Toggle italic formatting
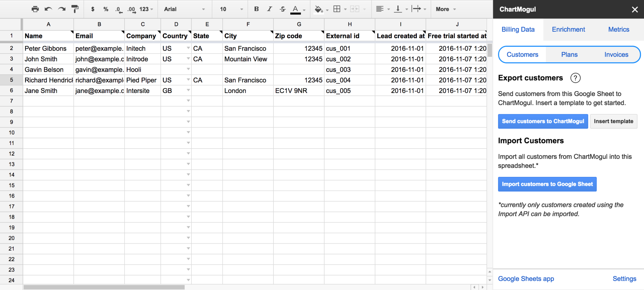Screen dimensions: 644x290 pos(269,9)
